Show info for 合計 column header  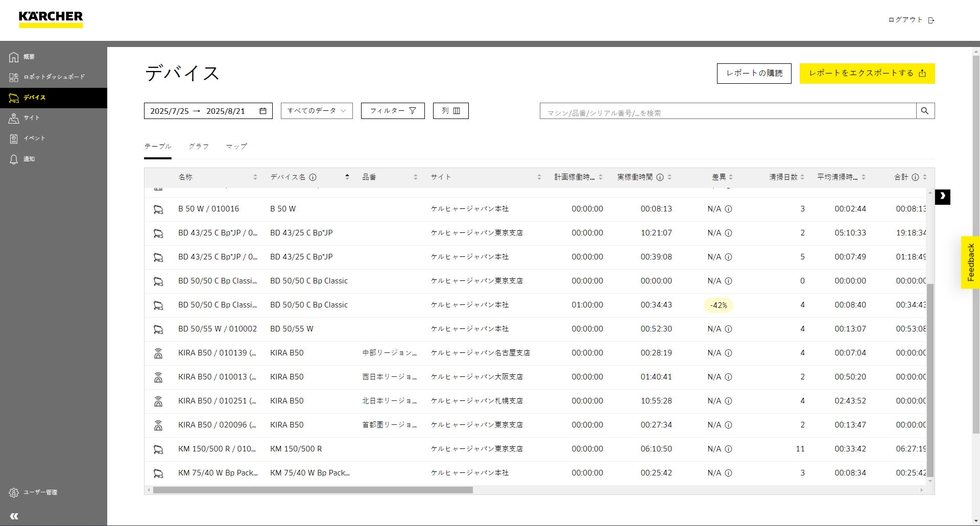point(915,177)
